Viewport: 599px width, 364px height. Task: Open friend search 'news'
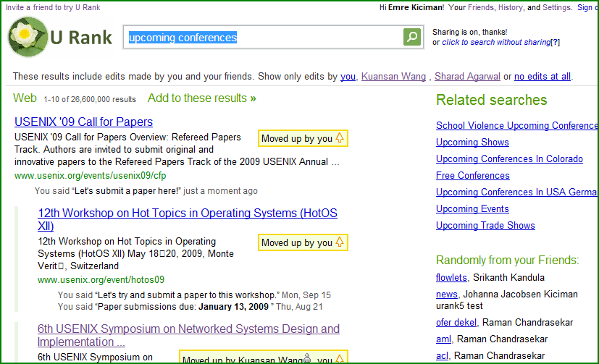(x=447, y=295)
